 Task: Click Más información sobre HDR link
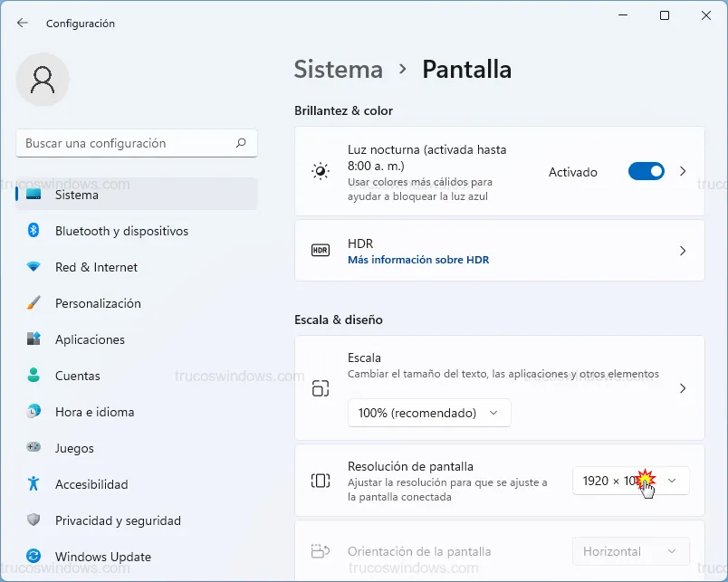click(418, 260)
